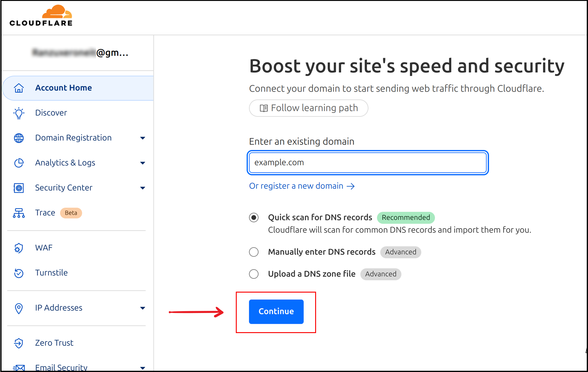Click the Discover lightbulb icon
Image resolution: width=588 pixels, height=372 pixels.
coord(19,113)
